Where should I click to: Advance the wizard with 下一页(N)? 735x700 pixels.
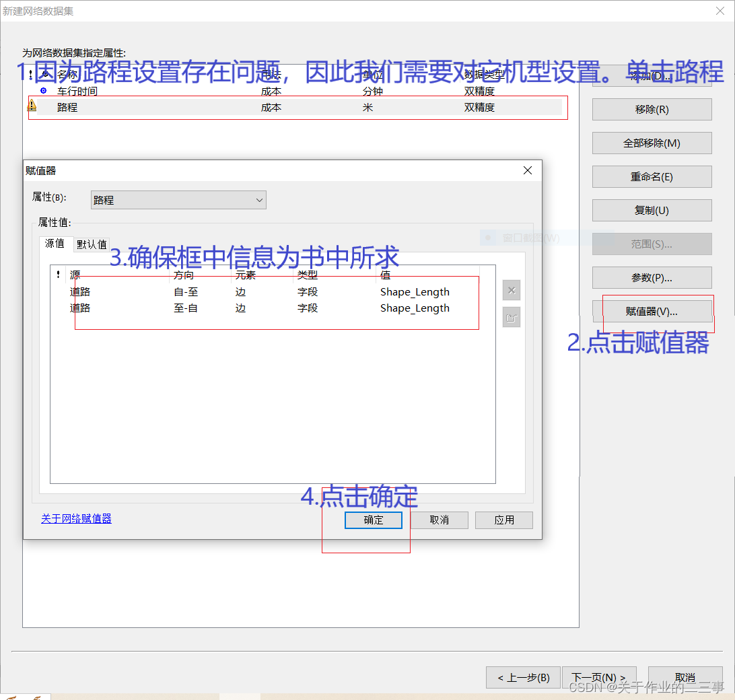click(598, 677)
